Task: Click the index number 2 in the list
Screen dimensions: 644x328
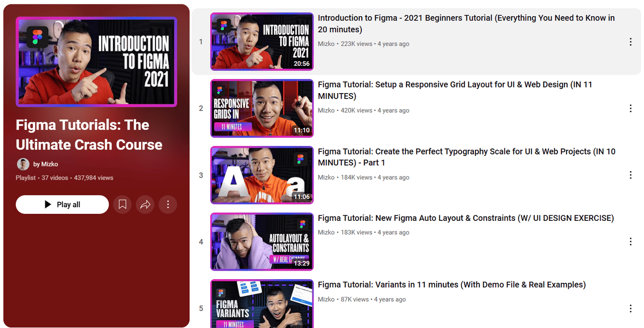Action: pyautogui.click(x=201, y=108)
